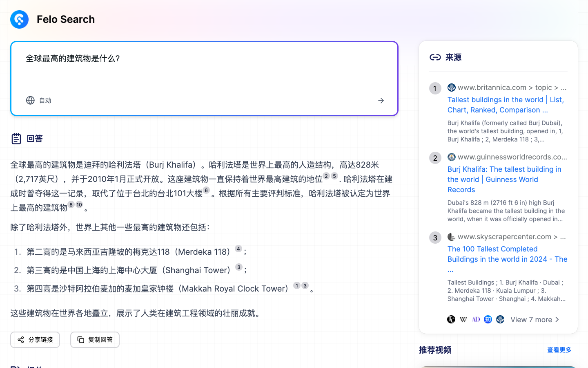
Task: Click the Wikipedia favicon in source avatars
Action: [463, 319]
